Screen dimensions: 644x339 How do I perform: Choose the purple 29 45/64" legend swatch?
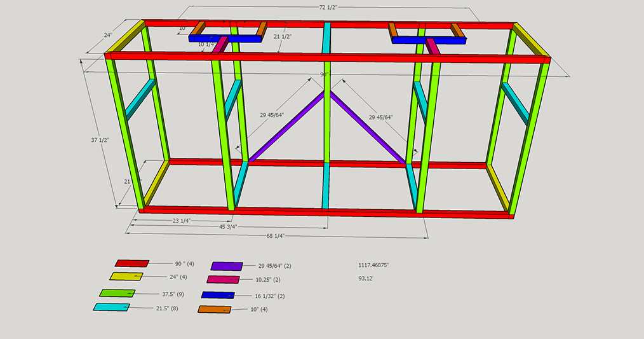pyautogui.click(x=227, y=266)
